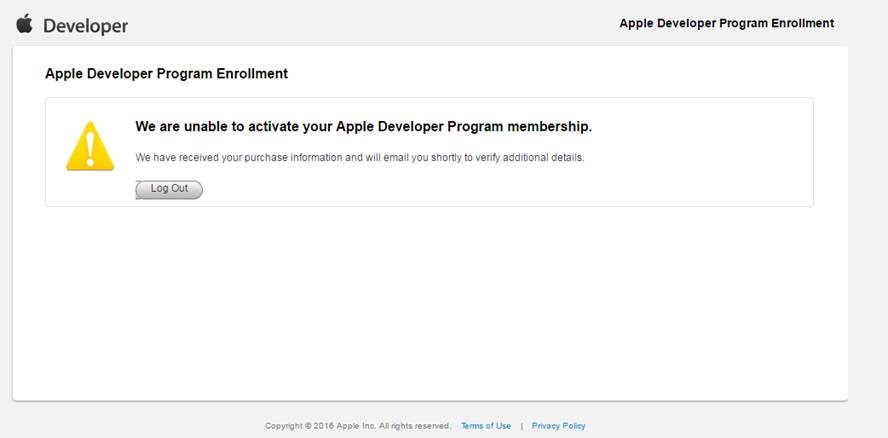Click the Apple logo icon
This screenshot has height=438, width=888.
point(25,23)
